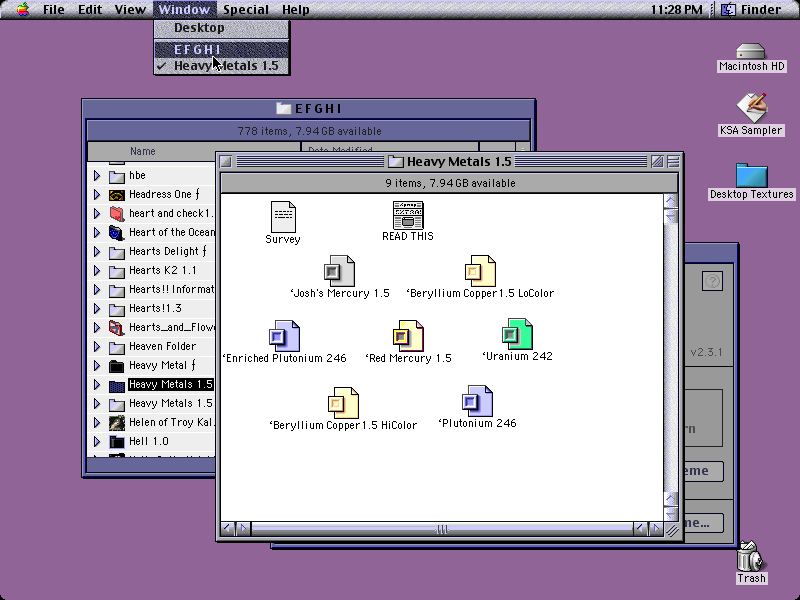Viewport: 800px width, 600px height.
Task: Click the clock showing 11:28 PM
Action: pyautogui.click(x=677, y=9)
